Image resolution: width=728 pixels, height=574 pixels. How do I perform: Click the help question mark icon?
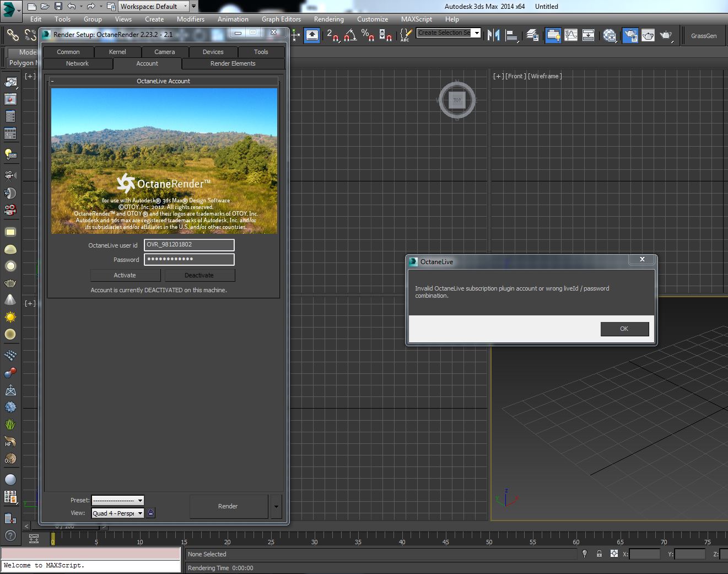10,535
